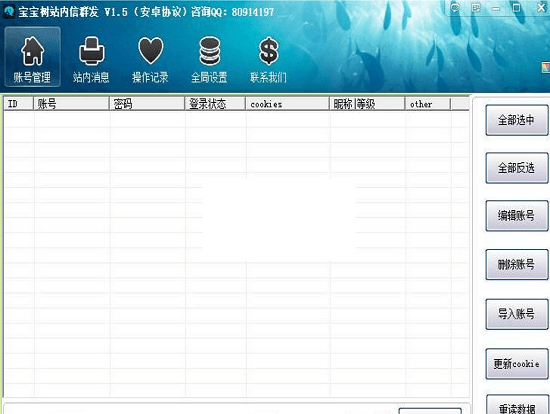Open the 操作记录 heart tab

click(150, 59)
